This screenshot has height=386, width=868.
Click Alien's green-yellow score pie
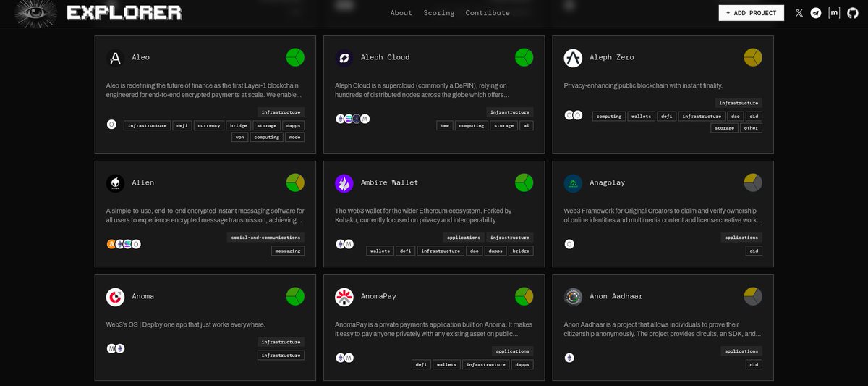[295, 182]
